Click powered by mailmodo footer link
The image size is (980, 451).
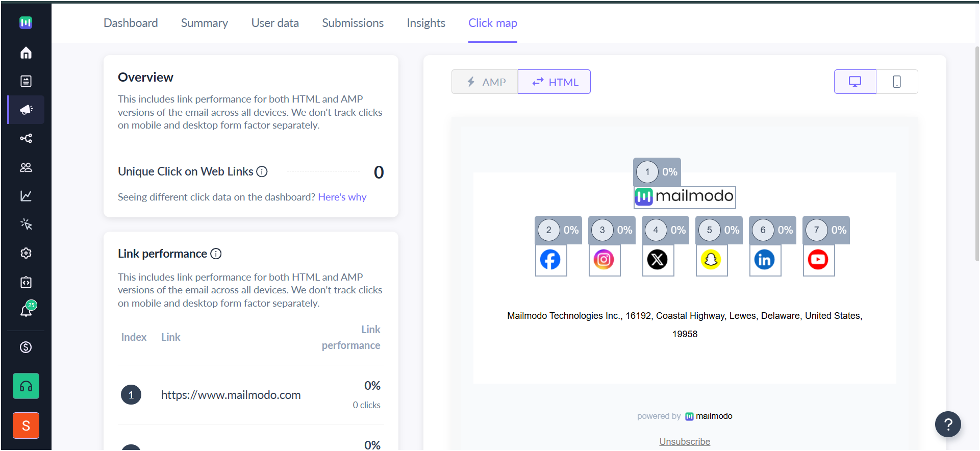[685, 416]
